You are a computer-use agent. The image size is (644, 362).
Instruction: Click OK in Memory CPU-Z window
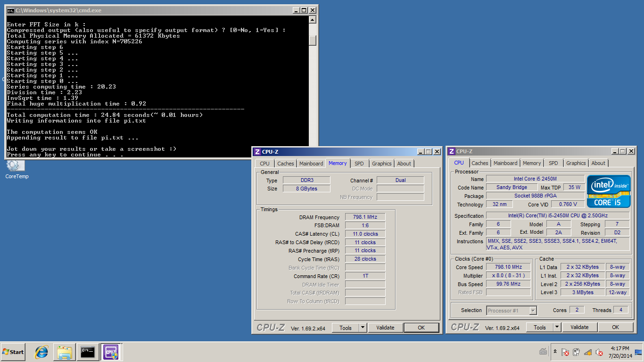pos(421,328)
